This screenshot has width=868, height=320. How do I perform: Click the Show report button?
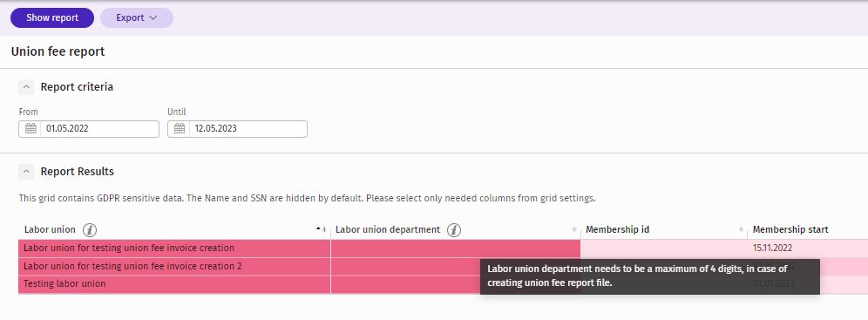(x=52, y=17)
